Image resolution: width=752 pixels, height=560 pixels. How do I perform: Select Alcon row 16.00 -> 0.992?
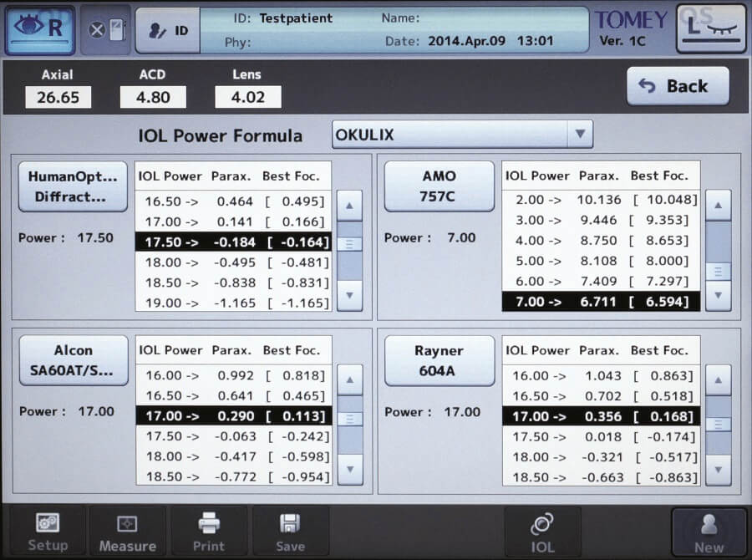[x=234, y=375]
